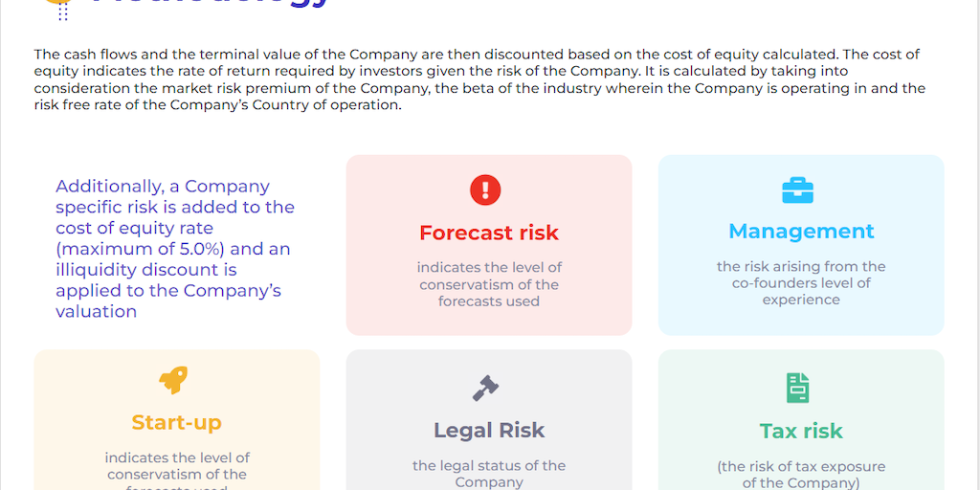Screen dimensions: 980x490
Task: Click the co-founders experience description text
Action: point(801,282)
